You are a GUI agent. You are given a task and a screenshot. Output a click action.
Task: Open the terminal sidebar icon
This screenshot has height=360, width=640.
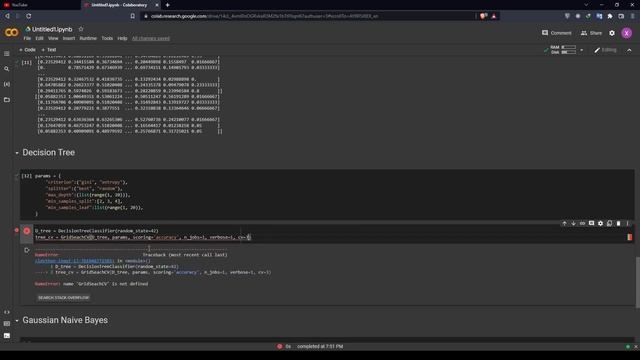(x=7, y=336)
